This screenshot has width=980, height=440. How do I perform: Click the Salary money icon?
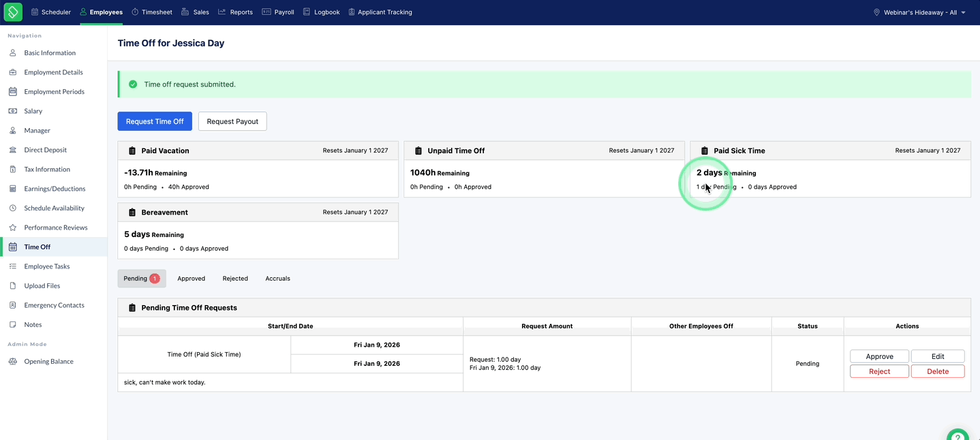click(12, 111)
